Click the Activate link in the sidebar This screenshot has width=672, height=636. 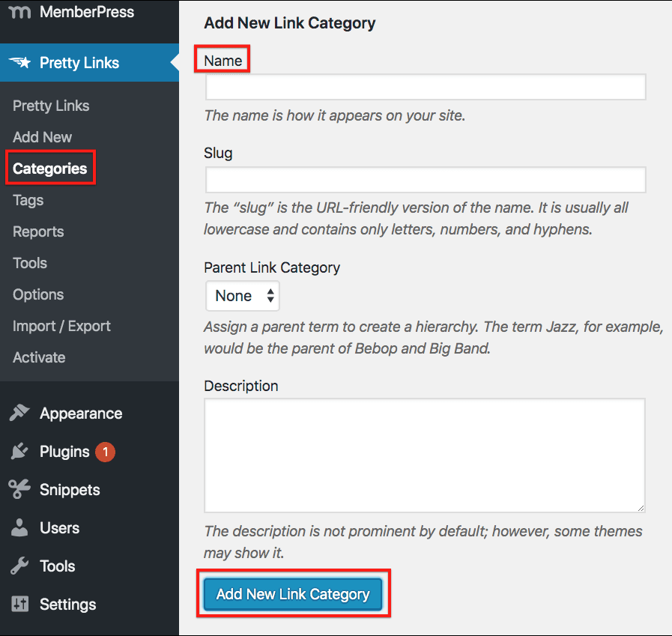(x=39, y=357)
